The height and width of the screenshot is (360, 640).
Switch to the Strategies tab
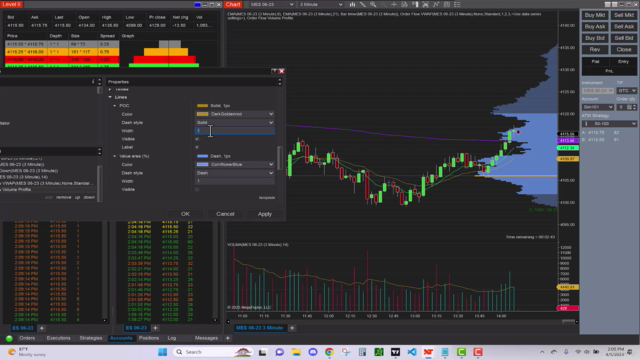click(x=91, y=338)
